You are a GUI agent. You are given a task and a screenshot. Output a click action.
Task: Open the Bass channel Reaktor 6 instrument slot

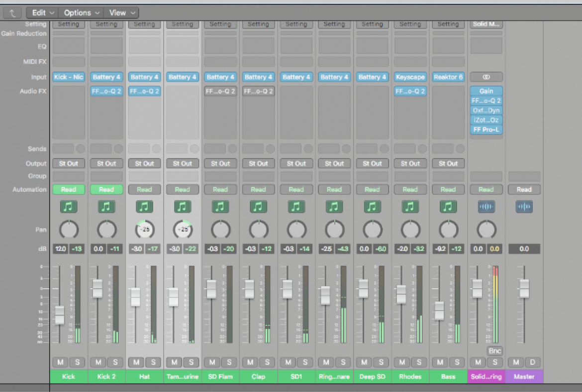point(448,77)
